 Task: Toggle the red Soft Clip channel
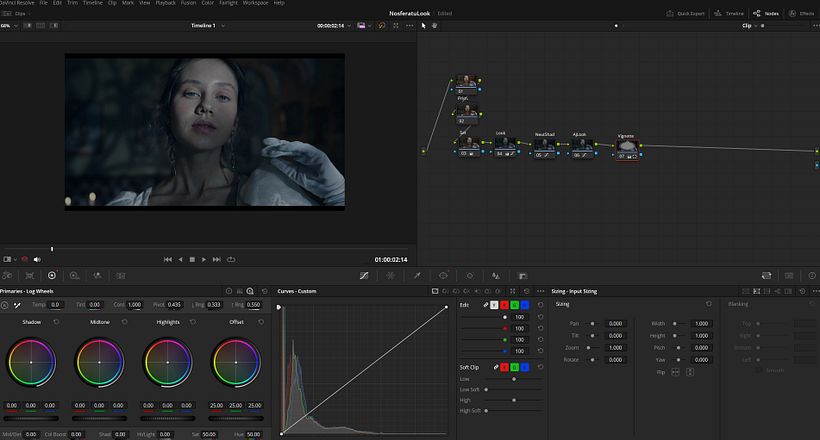pos(504,367)
